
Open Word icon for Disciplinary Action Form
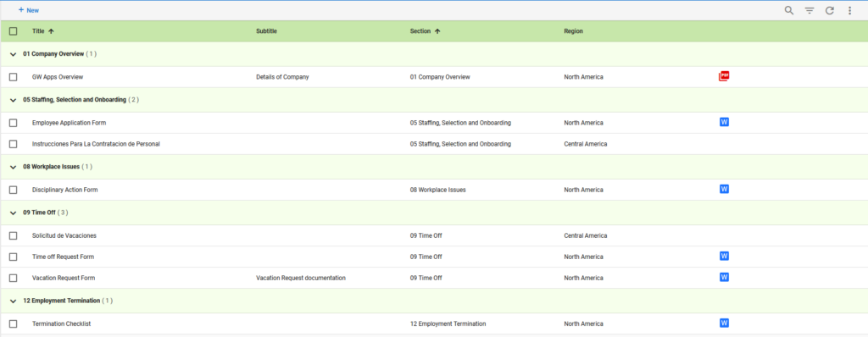(x=724, y=189)
